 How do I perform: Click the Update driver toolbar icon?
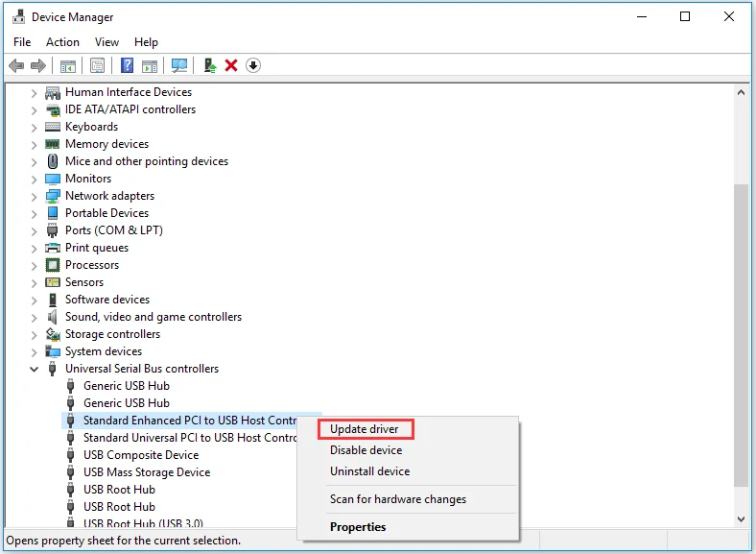pyautogui.click(x=210, y=65)
